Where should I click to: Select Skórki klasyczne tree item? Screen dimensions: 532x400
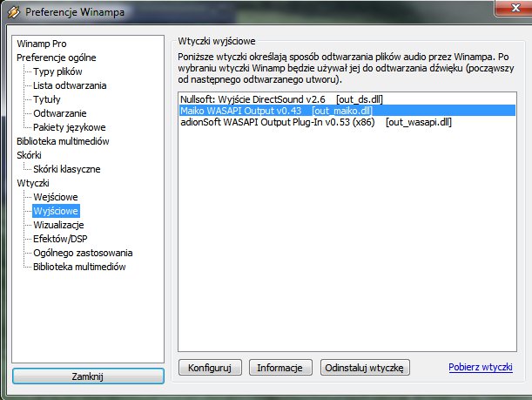point(67,169)
